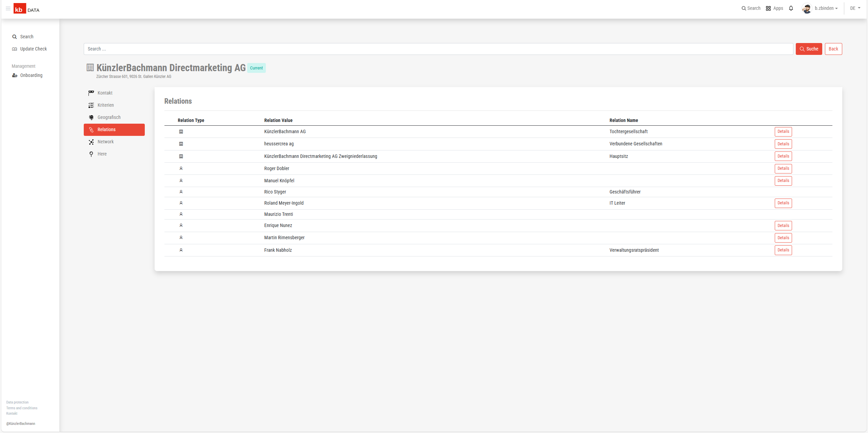
Task: Open Search in the top header
Action: (751, 8)
